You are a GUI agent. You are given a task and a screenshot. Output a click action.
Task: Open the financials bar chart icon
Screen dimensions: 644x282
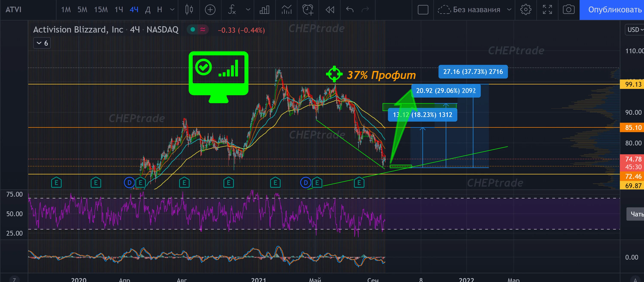click(x=264, y=10)
